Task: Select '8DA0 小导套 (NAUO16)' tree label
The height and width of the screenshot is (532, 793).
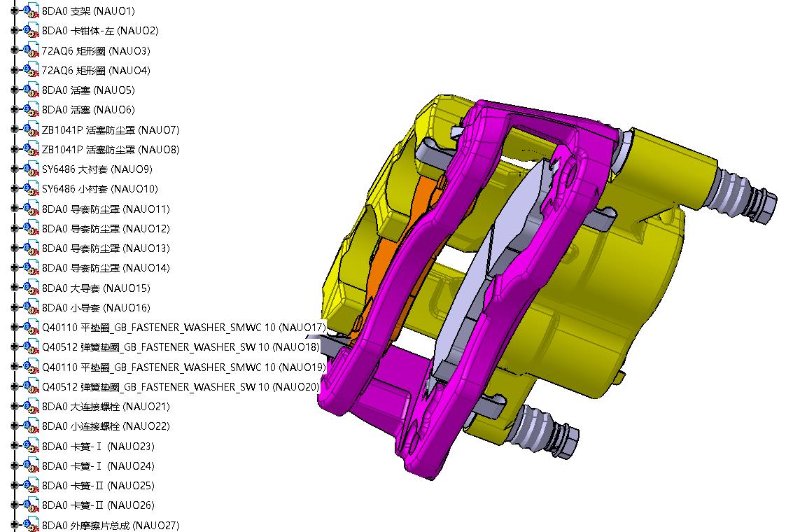Action: click(x=96, y=308)
